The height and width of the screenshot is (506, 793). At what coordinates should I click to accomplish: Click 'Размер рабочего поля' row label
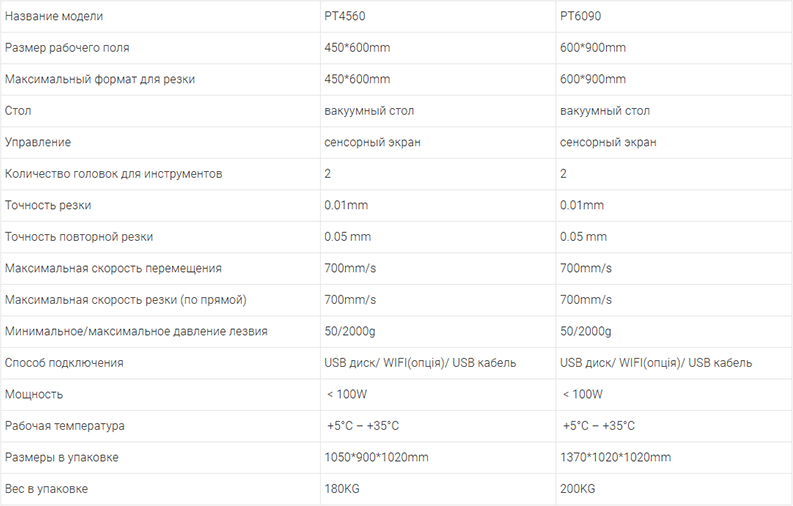[67, 48]
